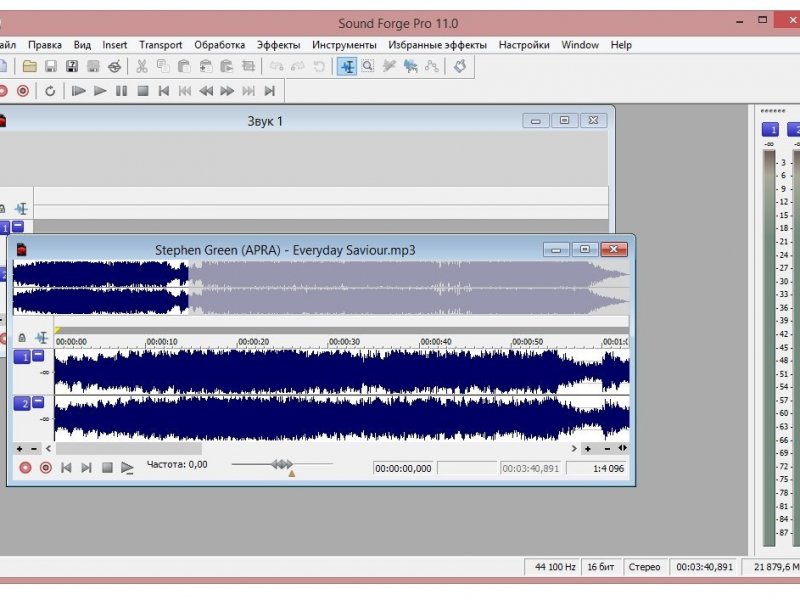Open the Вид menu
The width and height of the screenshot is (800, 600).
[x=82, y=45]
